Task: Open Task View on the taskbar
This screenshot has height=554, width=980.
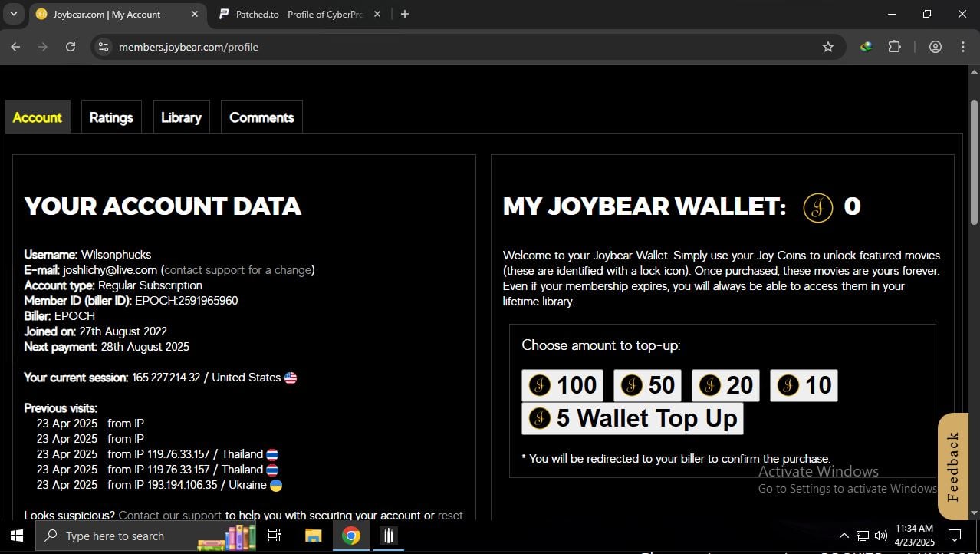Action: click(x=275, y=536)
